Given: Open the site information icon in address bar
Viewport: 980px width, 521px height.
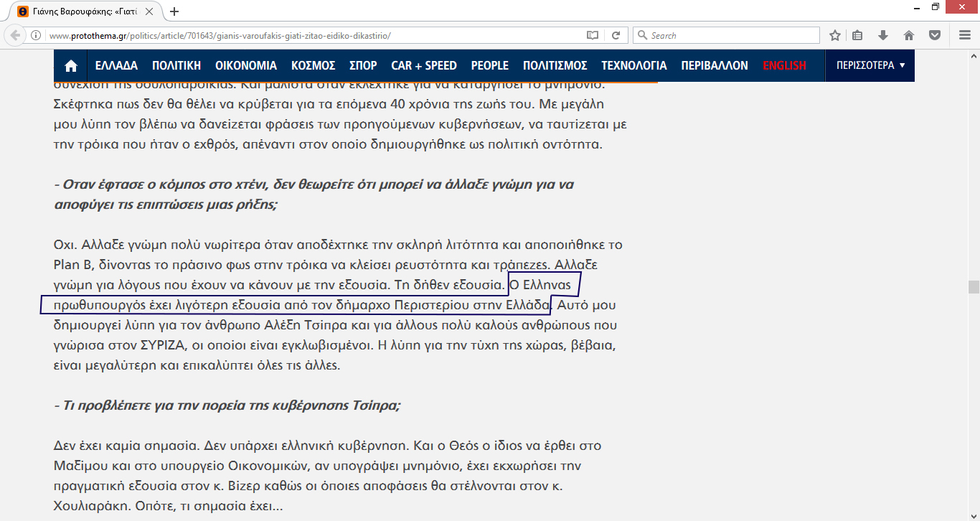Looking at the screenshot, I should click(x=36, y=35).
